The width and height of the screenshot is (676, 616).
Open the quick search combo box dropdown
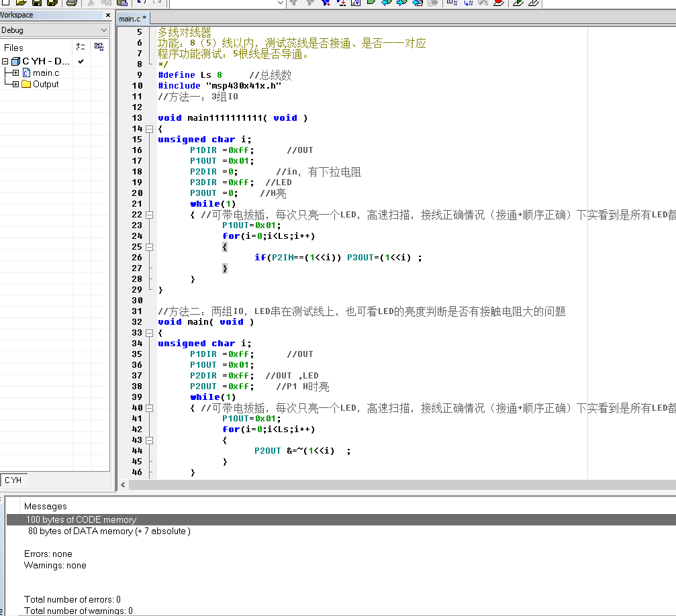click(x=280, y=3)
